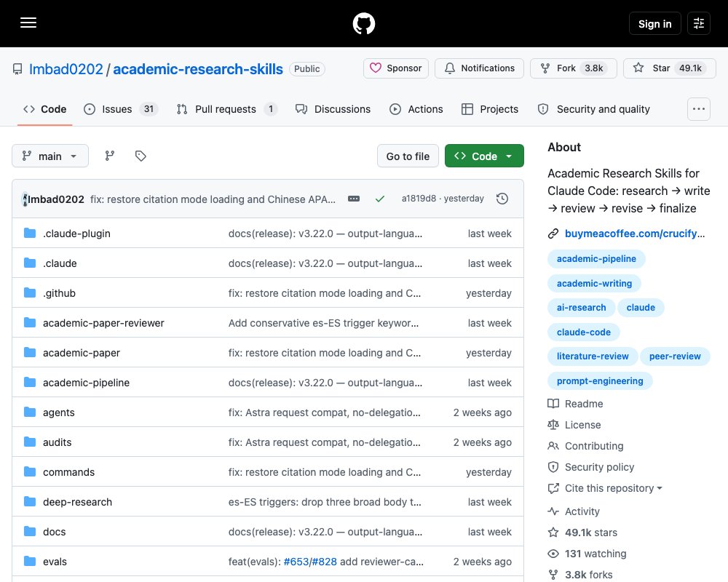Select the academic-pipeline topic tag
The width and height of the screenshot is (728, 582).
597,258
